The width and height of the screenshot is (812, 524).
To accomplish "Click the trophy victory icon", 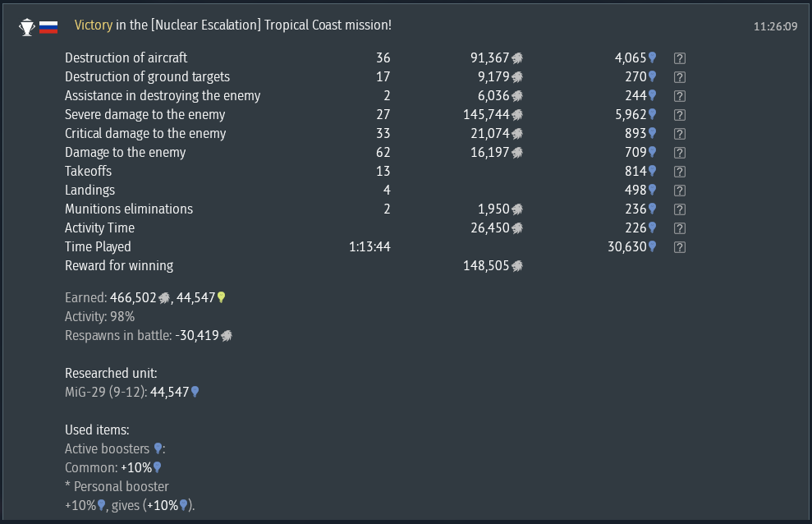I will tap(27, 27).
